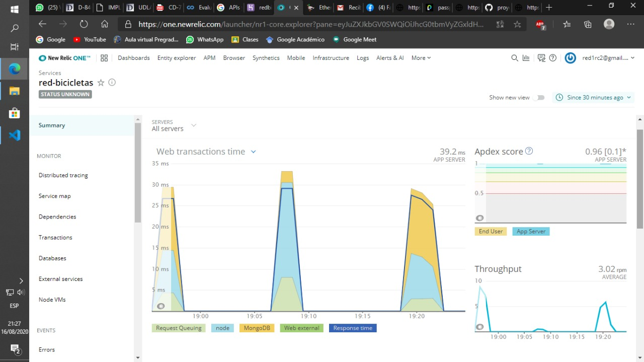Open the help question mark icon
644x362 pixels.
(x=553, y=58)
